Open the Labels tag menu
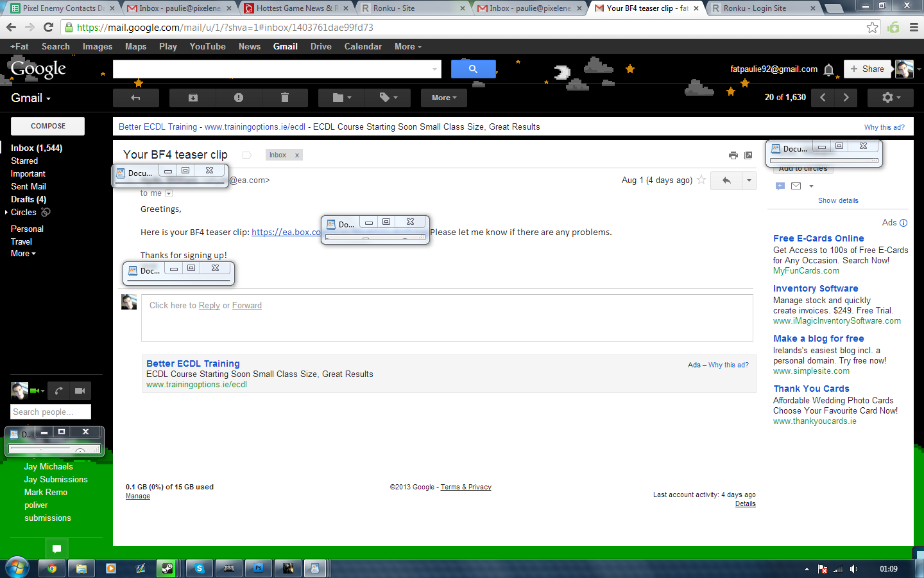The width and height of the screenshot is (924, 578). pyautogui.click(x=388, y=98)
